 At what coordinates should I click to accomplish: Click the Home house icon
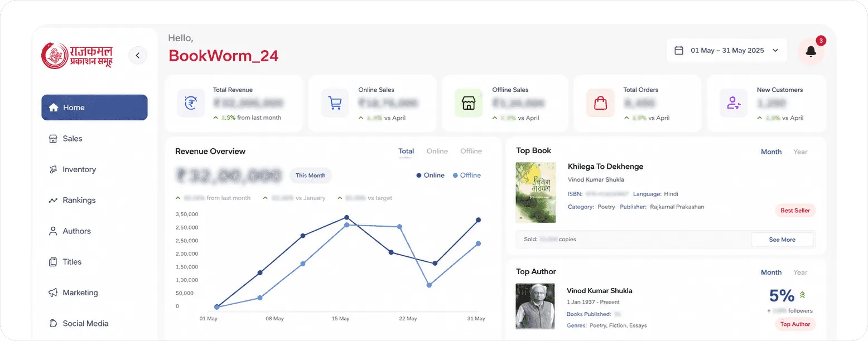tap(54, 108)
